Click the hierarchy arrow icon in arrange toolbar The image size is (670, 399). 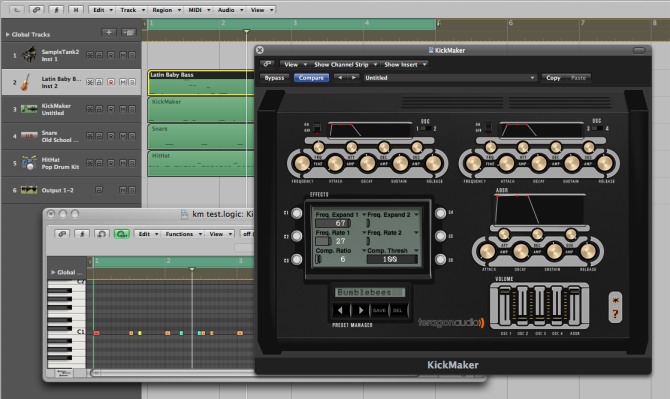click(x=17, y=9)
